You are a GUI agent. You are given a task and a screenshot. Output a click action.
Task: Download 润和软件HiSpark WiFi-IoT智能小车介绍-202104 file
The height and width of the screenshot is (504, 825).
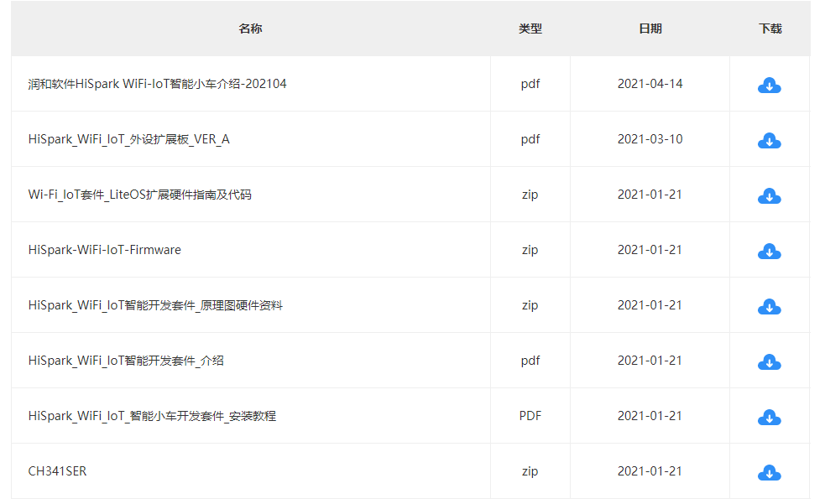[x=769, y=86]
